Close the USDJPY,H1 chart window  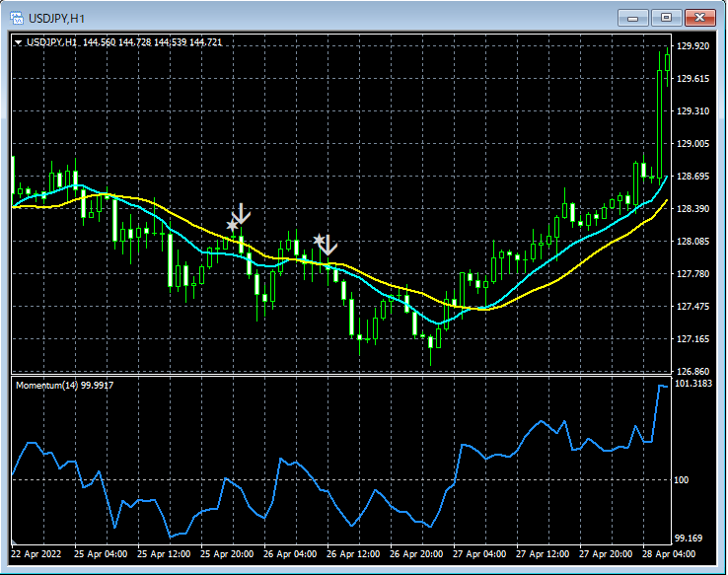pyautogui.click(x=699, y=18)
